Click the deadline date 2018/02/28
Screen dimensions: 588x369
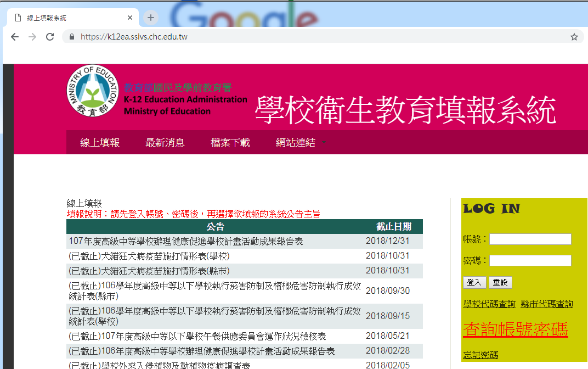tap(388, 351)
